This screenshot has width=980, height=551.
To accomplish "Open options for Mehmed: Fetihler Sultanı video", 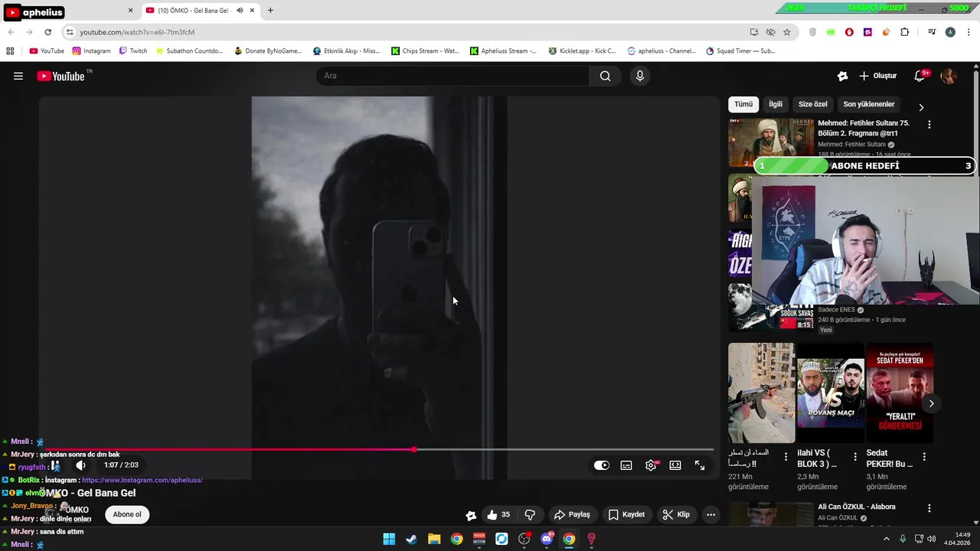I will 929,124.
